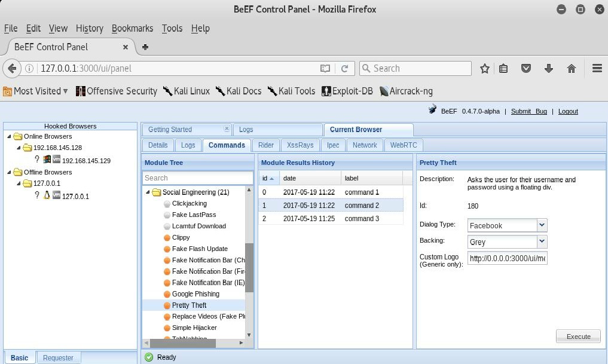Bookmark this page with the star icon

pos(484,69)
